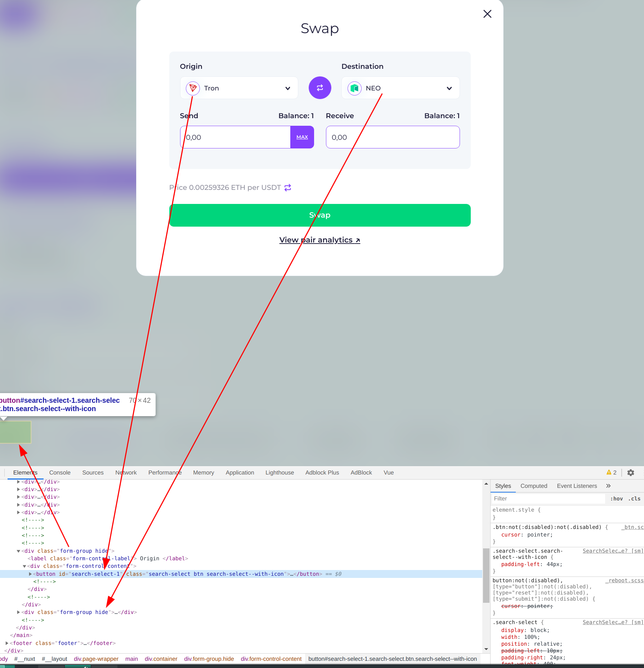The width and height of the screenshot is (644, 668).
Task: Expand the second collapsed form-group hide div
Action: coord(18,612)
